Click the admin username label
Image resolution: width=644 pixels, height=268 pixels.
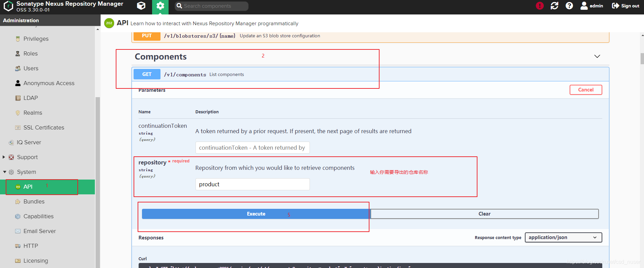[596, 6]
